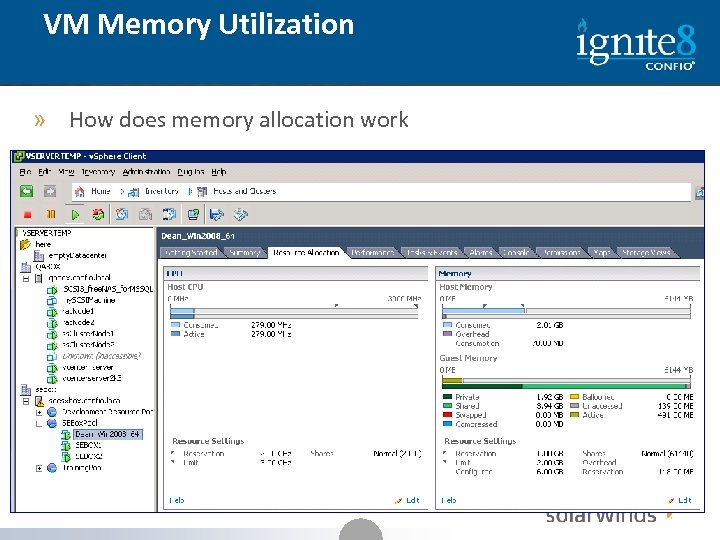Click the vSphere Client title bar icon
Image resolution: width=720 pixels, height=540 pixels.
point(19,156)
